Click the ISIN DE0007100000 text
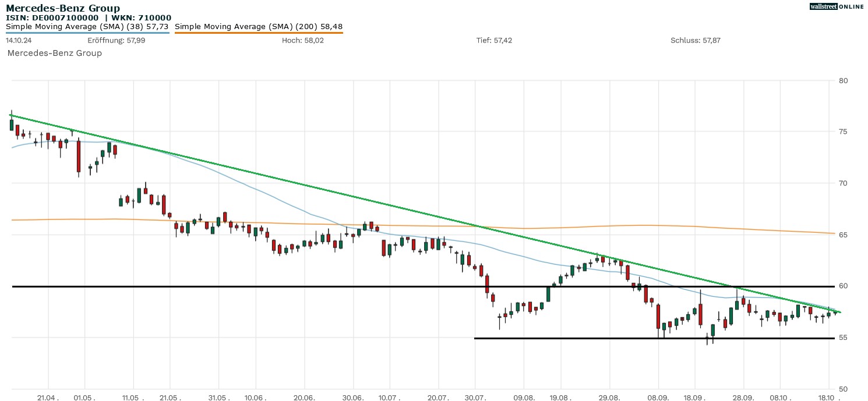 [52, 18]
